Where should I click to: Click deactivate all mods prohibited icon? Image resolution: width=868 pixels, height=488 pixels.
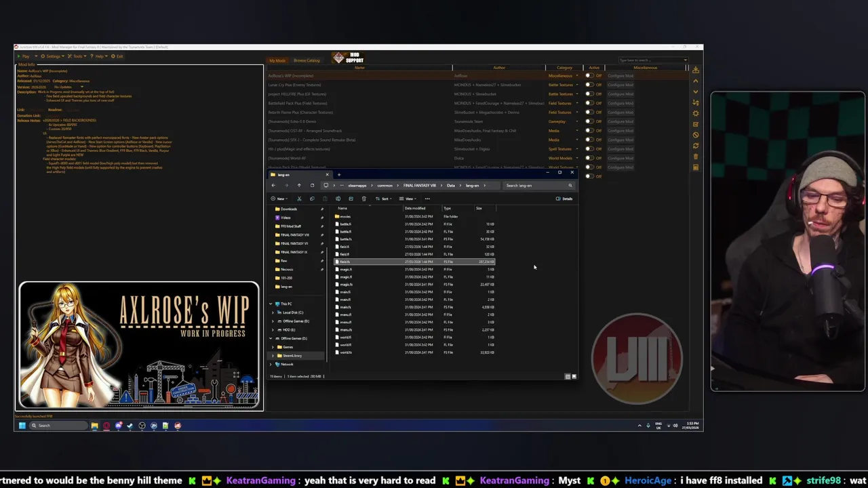(x=696, y=135)
